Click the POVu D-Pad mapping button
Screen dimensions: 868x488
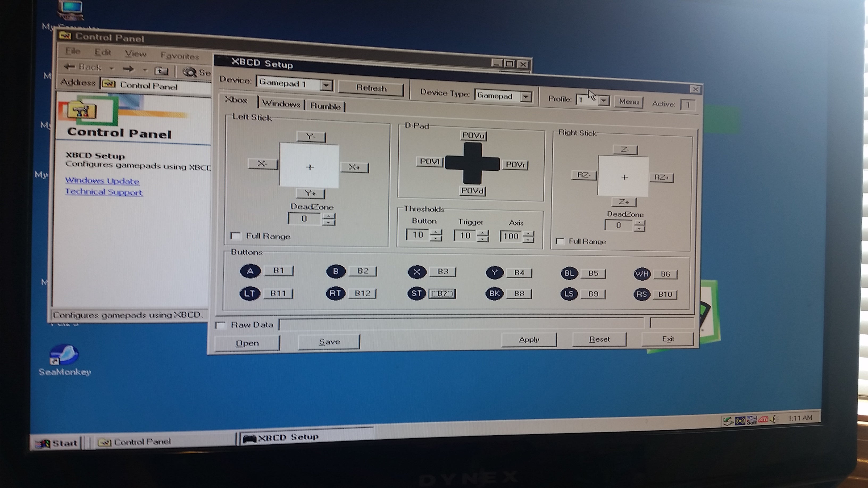473,135
